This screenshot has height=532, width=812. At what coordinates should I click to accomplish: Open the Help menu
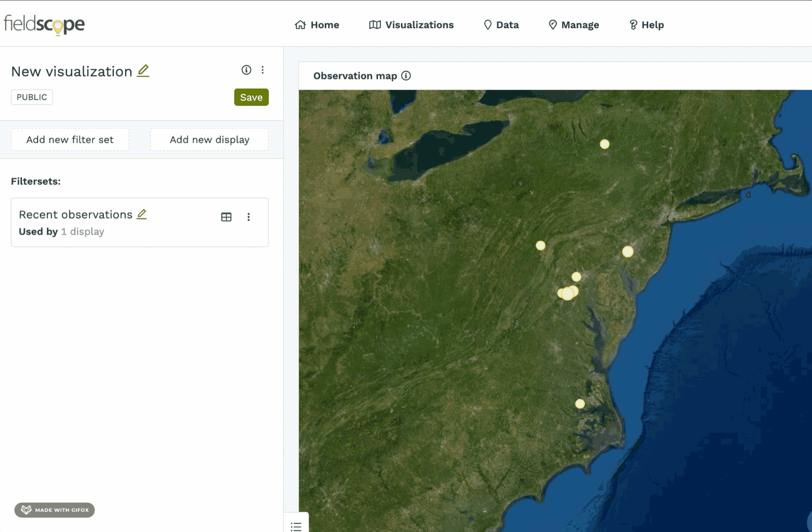coord(646,25)
